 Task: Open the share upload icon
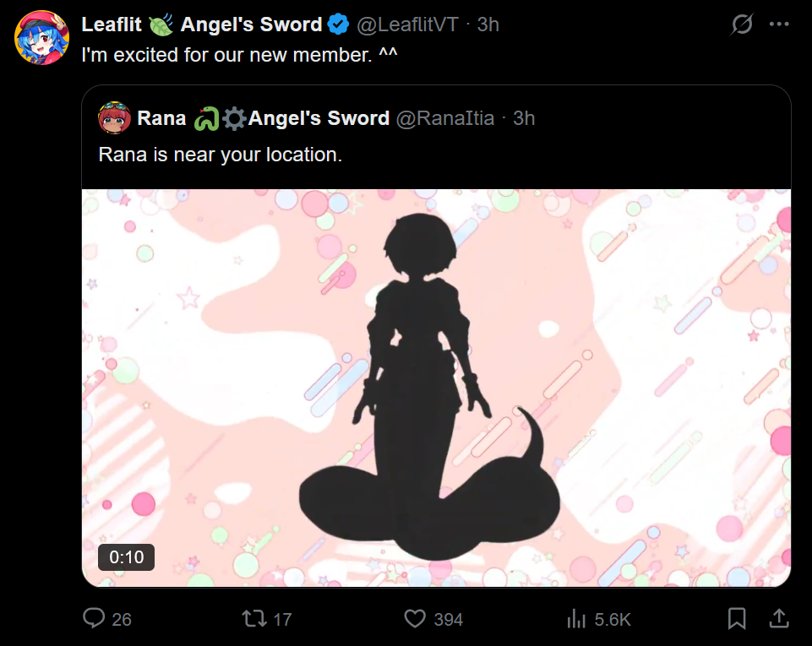click(x=779, y=618)
